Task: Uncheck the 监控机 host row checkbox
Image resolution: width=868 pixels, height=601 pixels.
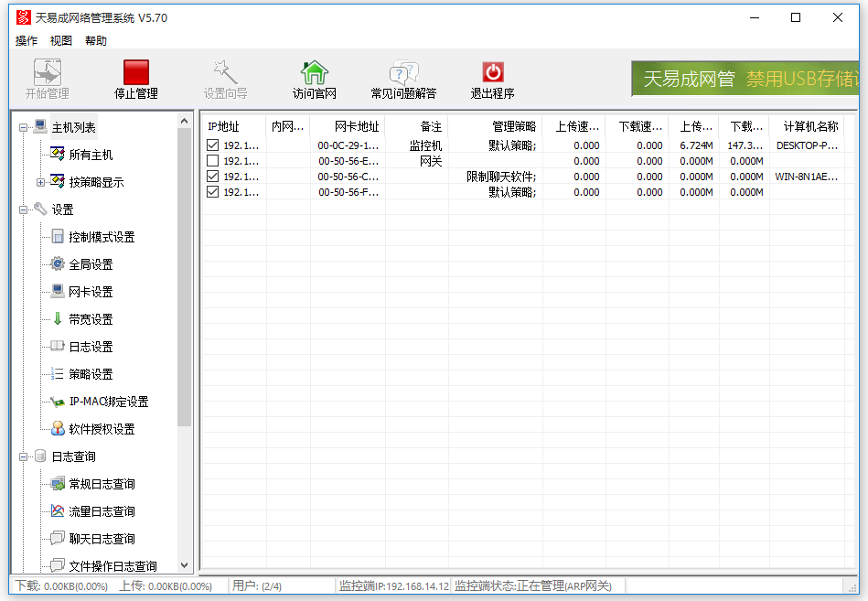Action: click(x=212, y=145)
